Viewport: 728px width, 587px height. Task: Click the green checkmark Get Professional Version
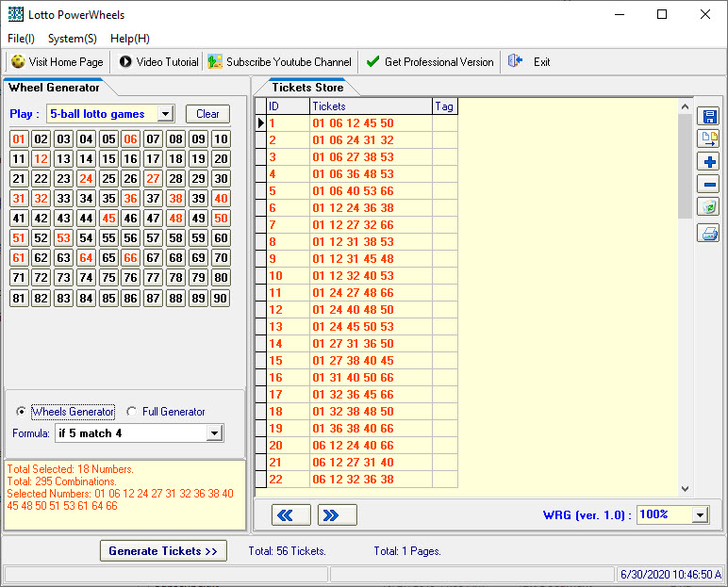coord(372,62)
